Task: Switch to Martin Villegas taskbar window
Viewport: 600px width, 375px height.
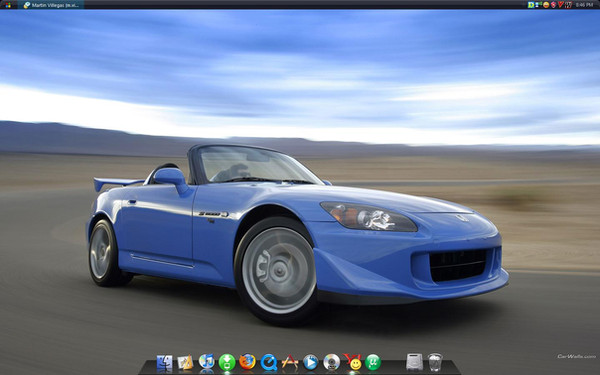Action: [x=51, y=5]
